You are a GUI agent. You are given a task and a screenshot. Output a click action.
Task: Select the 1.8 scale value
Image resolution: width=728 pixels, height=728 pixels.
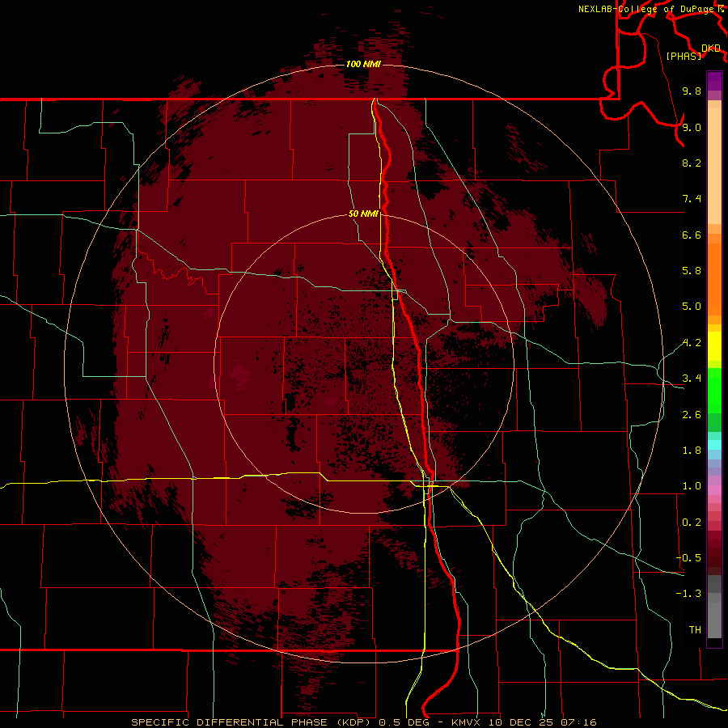tap(692, 451)
